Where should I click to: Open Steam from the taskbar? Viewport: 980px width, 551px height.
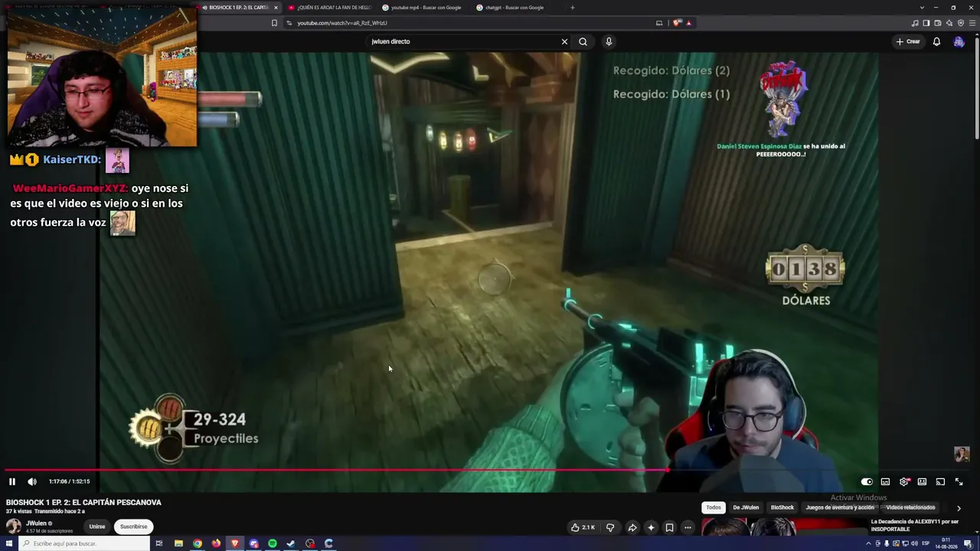pos(291,543)
